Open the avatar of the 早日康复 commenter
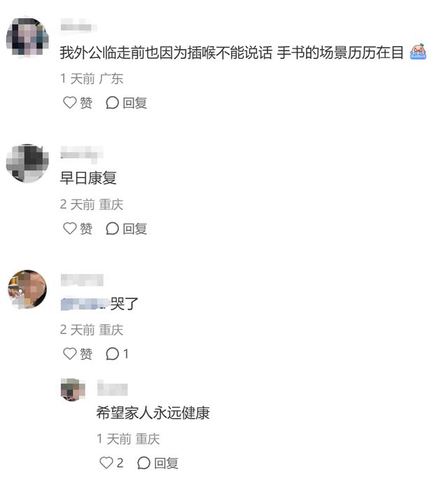The height and width of the screenshot is (477, 448). coord(27,163)
